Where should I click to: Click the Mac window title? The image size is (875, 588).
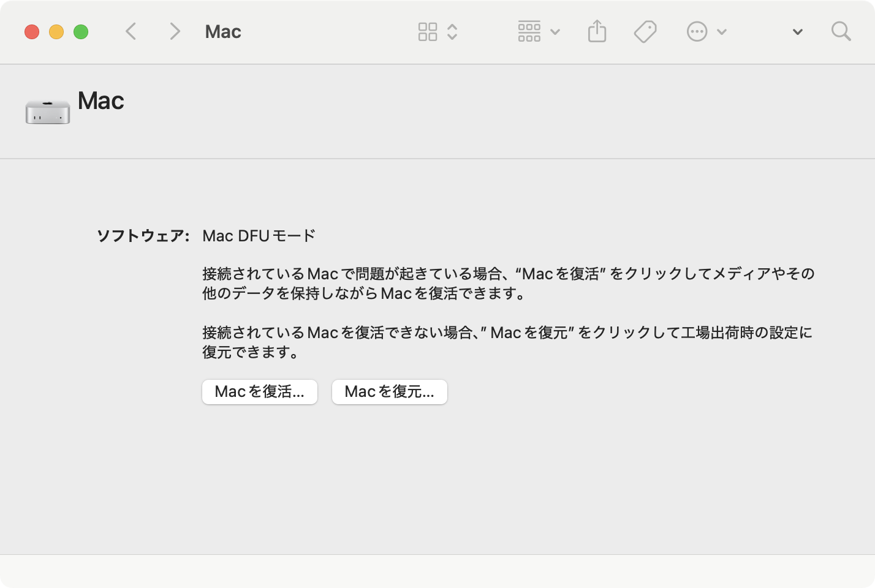click(x=223, y=32)
